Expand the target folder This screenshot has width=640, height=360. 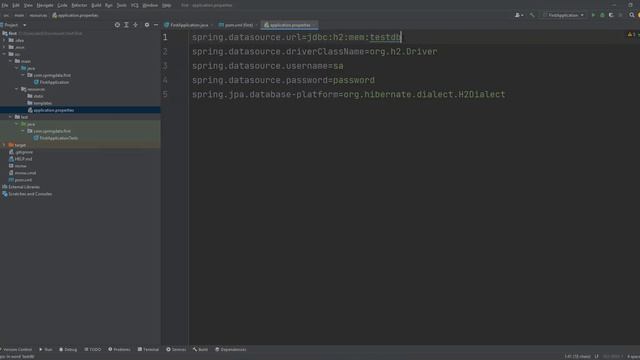(x=4, y=145)
